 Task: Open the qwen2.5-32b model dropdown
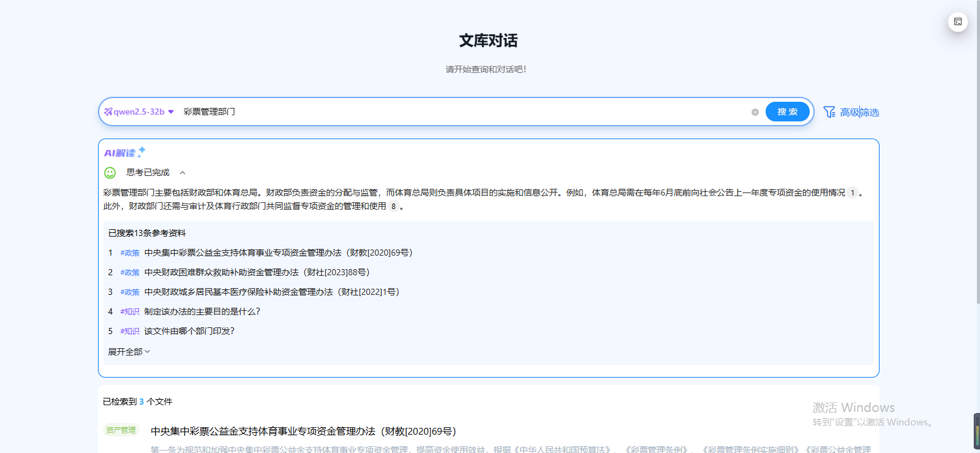(171, 112)
